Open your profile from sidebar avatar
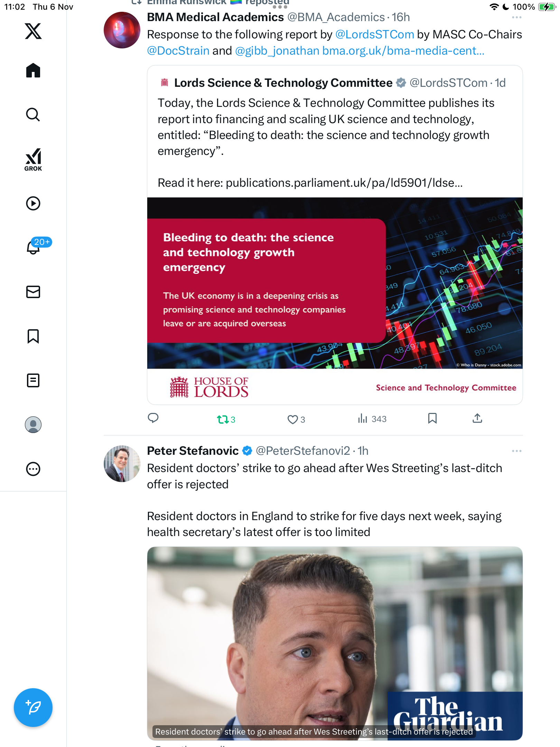 33,425
